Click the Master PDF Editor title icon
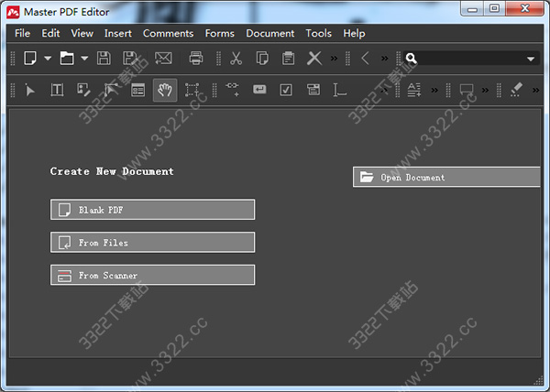550x392 pixels. click(13, 12)
